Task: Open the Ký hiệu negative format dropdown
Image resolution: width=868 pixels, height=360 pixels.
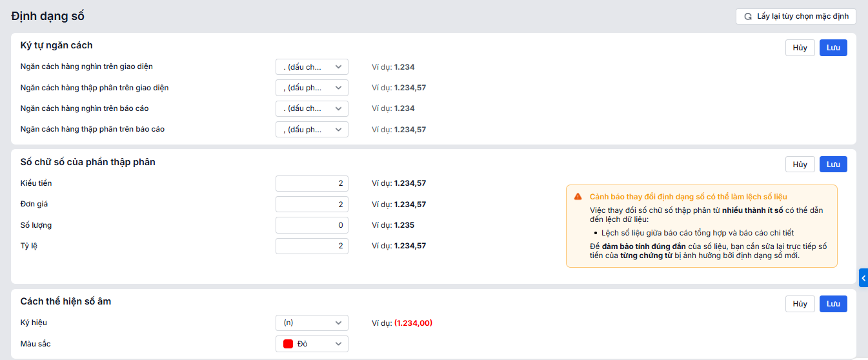Action: (312, 323)
